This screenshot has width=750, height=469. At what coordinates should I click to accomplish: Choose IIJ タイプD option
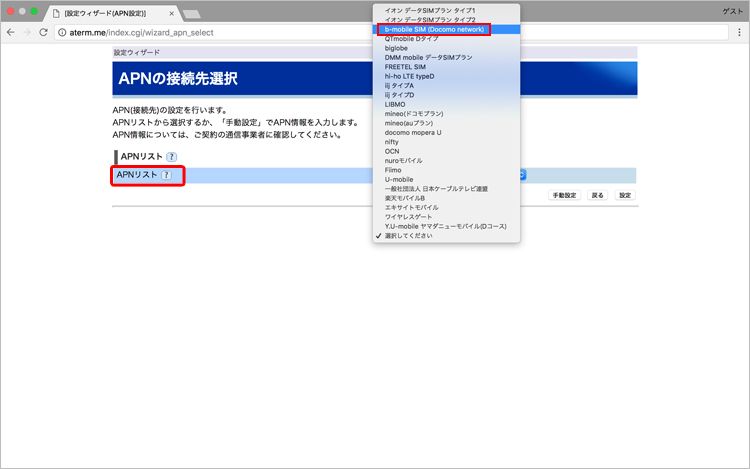click(446, 95)
